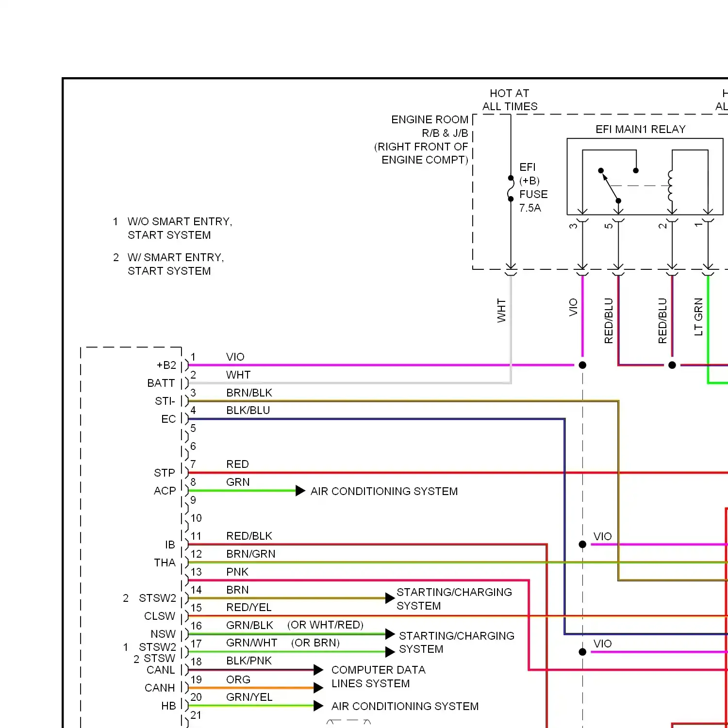
Task: Click the 'THA' terminal label
Action: pos(165,563)
